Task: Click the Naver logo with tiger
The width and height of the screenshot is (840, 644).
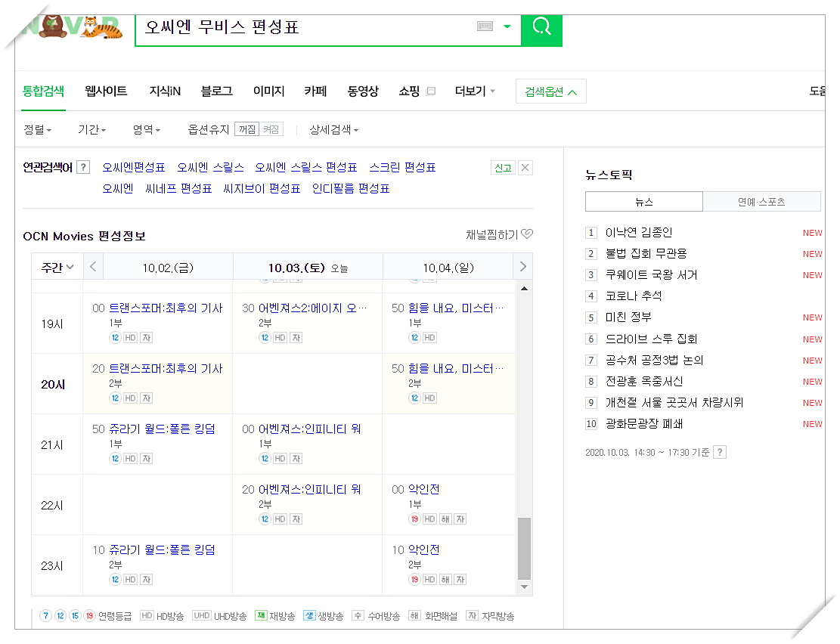Action: tap(73, 28)
